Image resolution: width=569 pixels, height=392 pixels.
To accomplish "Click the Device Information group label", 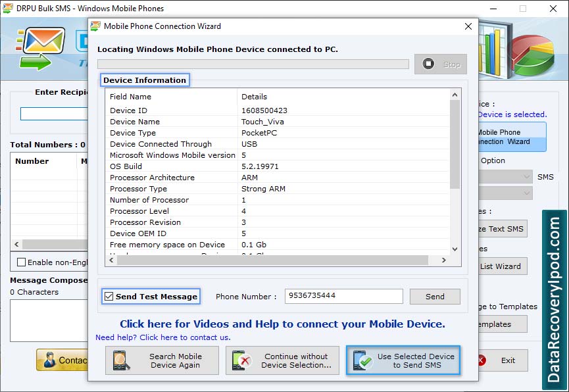I will pyautogui.click(x=145, y=80).
